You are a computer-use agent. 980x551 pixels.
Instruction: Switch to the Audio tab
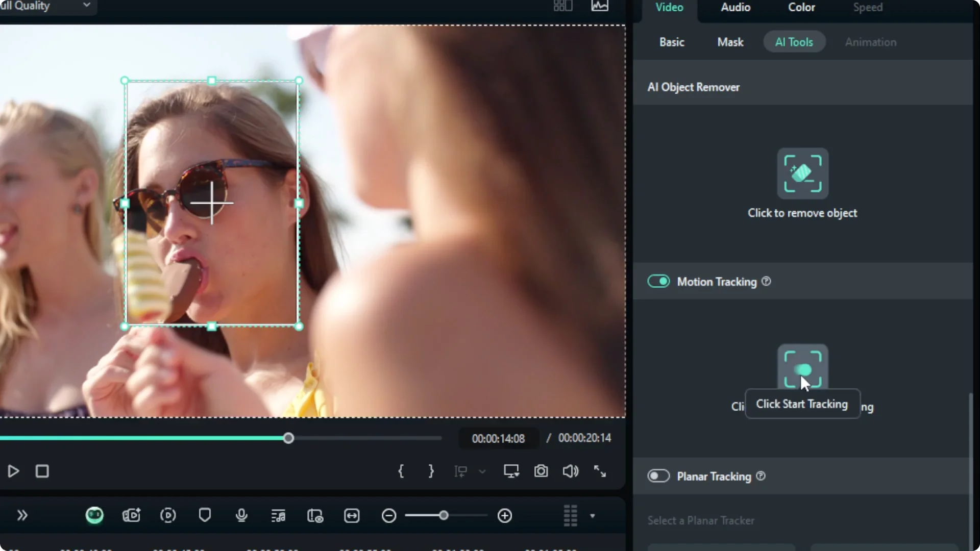coord(735,7)
